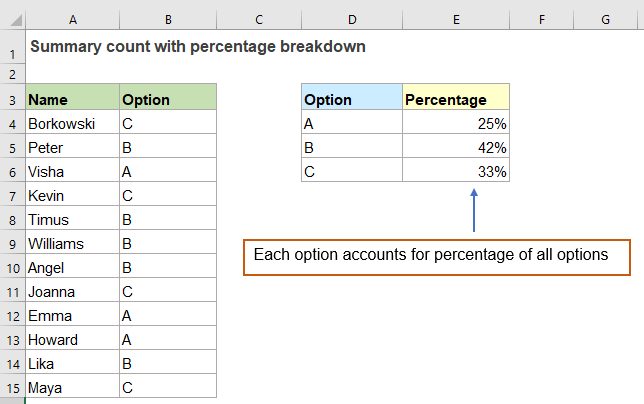The height and width of the screenshot is (404, 644).
Task: Select the 'Williams' name cell
Action: point(71,243)
